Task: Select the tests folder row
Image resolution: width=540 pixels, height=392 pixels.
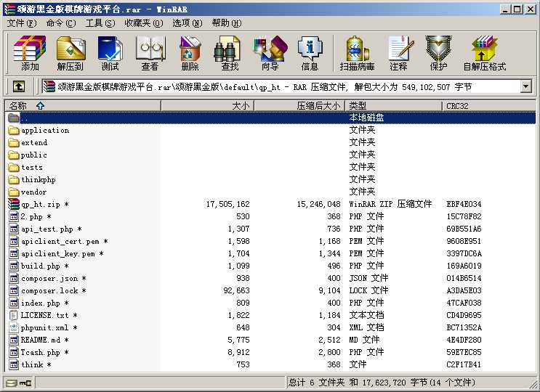Action: [270, 168]
